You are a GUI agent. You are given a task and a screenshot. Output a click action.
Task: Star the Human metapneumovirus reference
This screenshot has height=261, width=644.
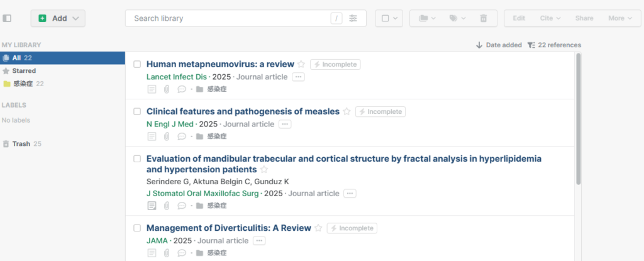coord(301,64)
